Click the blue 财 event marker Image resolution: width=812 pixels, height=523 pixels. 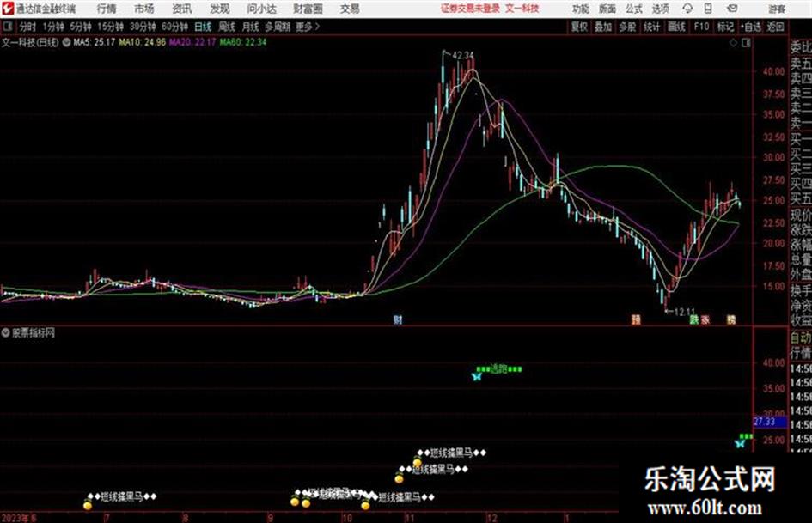click(x=398, y=319)
